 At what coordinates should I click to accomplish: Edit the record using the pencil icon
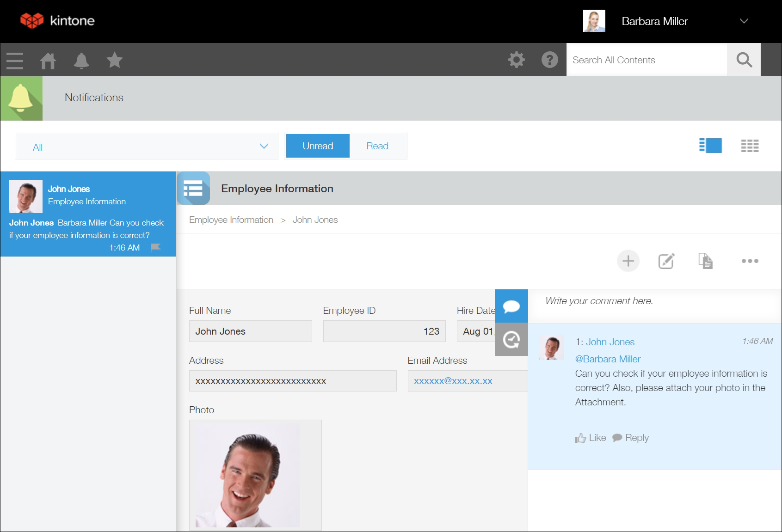coord(666,261)
